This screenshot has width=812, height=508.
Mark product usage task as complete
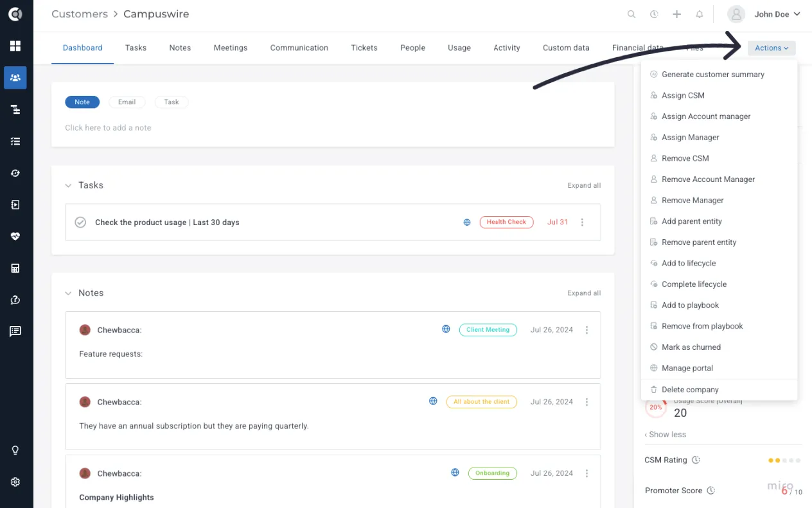pyautogui.click(x=80, y=222)
